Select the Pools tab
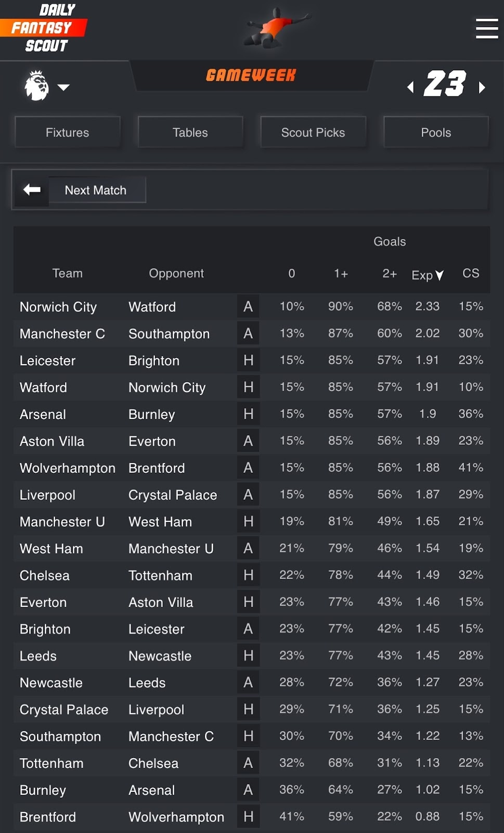Screen dimensions: 504x833 point(436,133)
